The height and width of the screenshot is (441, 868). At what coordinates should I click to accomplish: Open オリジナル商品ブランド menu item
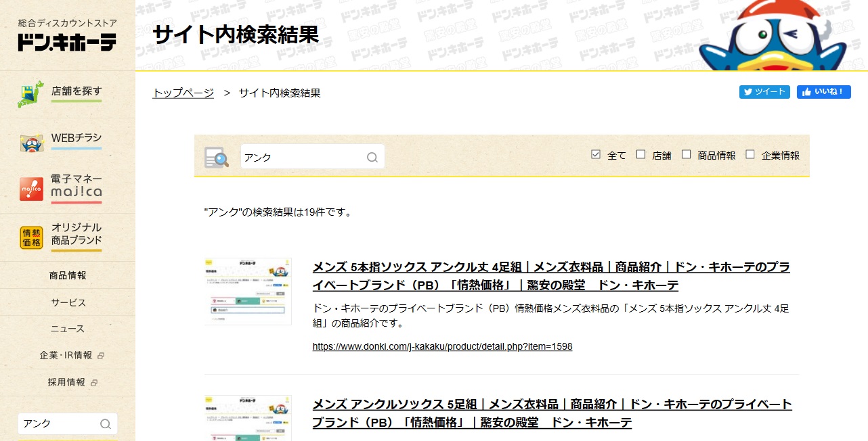[x=68, y=237]
